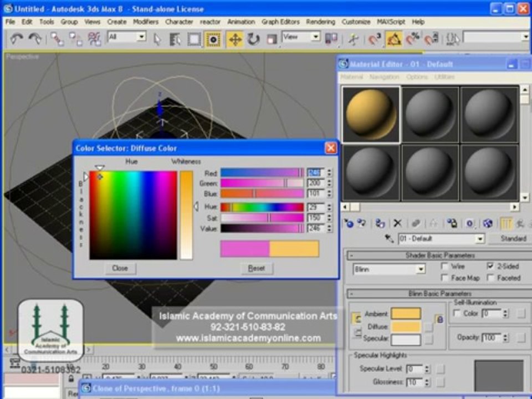Toggle the 3D Snaps magnet icon

[375, 39]
